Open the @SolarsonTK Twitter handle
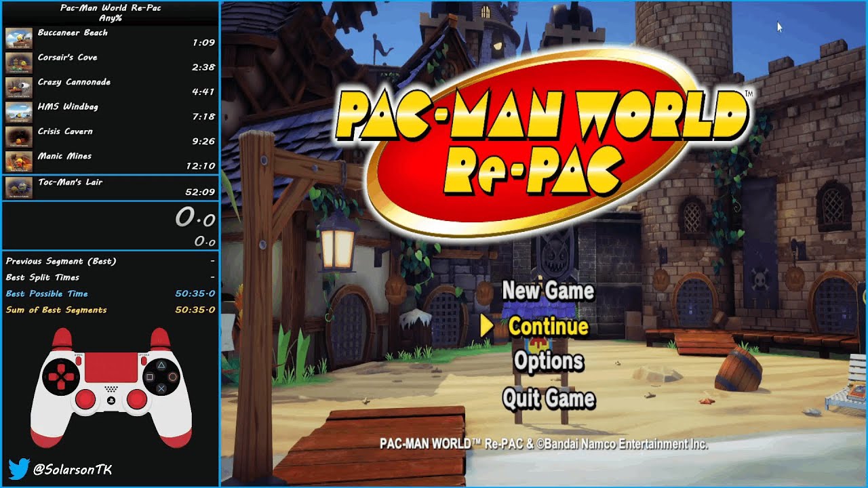 coord(73,469)
